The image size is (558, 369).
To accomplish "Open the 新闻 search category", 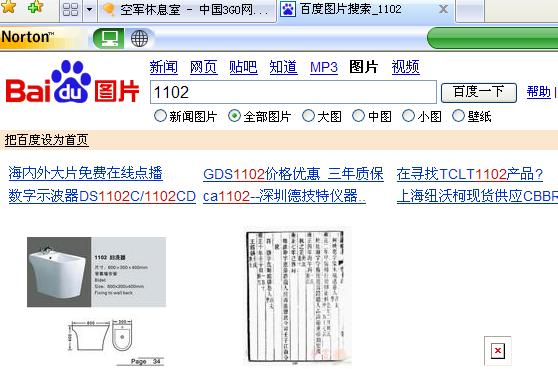I will click(164, 67).
